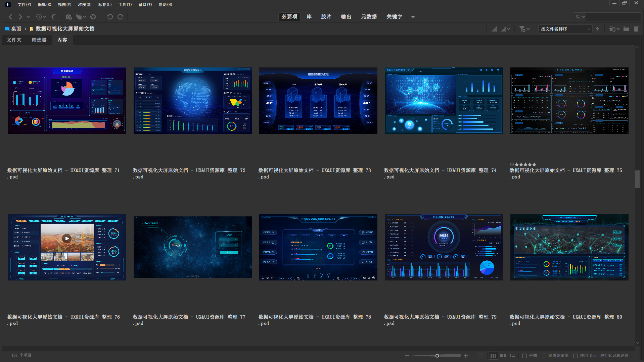Open the 按文件名排序 sort dropdown

click(x=565, y=29)
